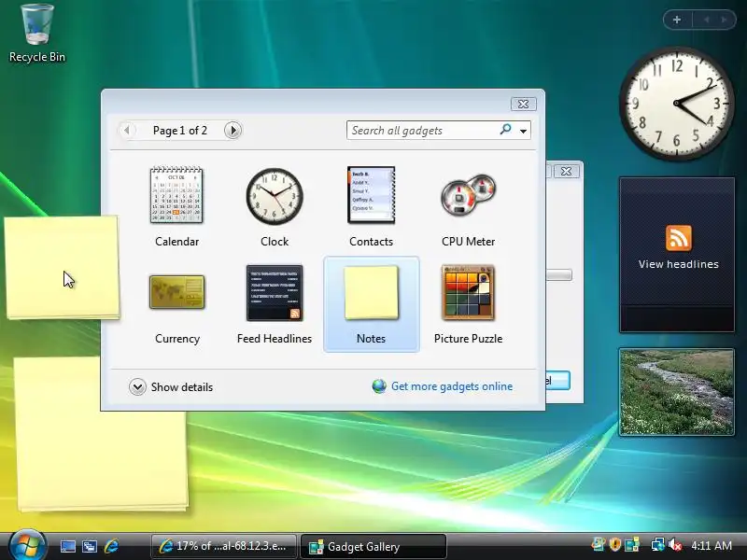Screen dimensions: 747x560
Task: Click the search magnifier icon
Action: (505, 130)
